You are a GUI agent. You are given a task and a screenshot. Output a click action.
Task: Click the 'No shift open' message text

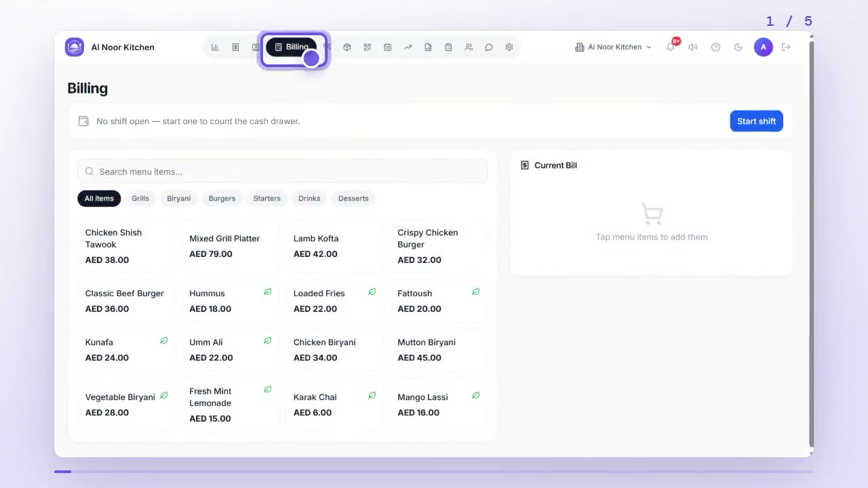pyautogui.click(x=198, y=121)
